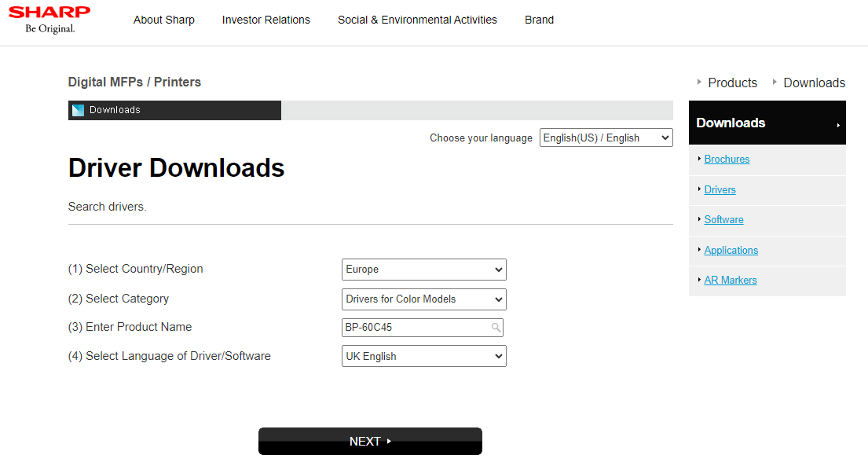Expand the Select Country/Region dropdown
This screenshot has width=868, height=466.
tap(423, 270)
